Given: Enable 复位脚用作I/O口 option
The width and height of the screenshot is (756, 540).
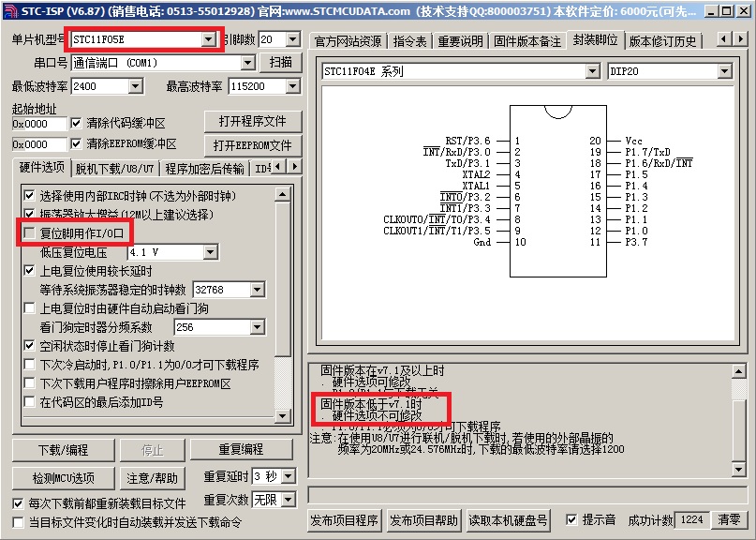Looking at the screenshot, I should pos(29,233).
